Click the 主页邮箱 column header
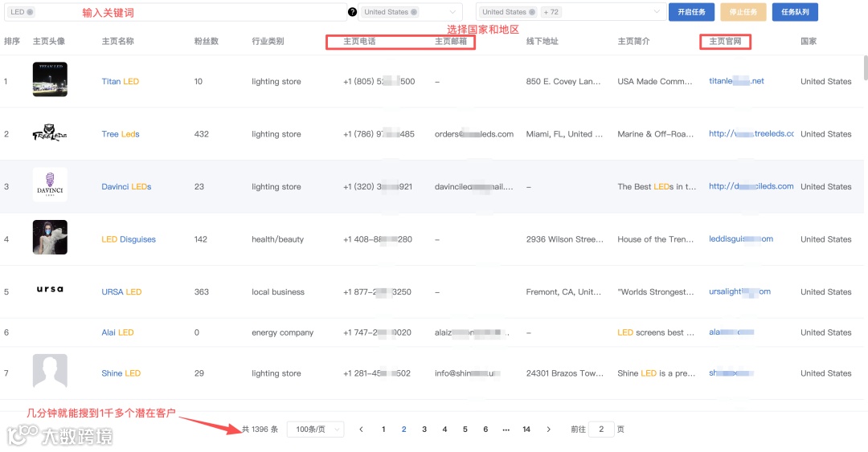The width and height of the screenshot is (868, 452). coord(451,41)
